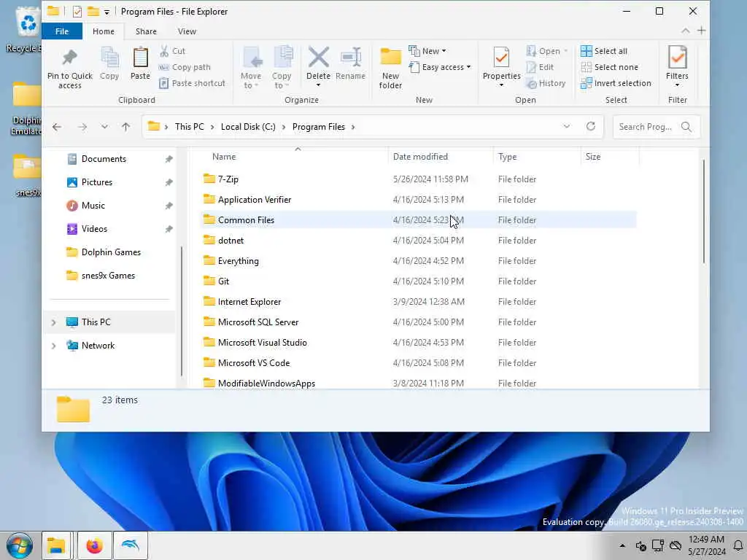Image resolution: width=747 pixels, height=560 pixels.
Task: Click the Cut scissors icon
Action: pos(164,51)
